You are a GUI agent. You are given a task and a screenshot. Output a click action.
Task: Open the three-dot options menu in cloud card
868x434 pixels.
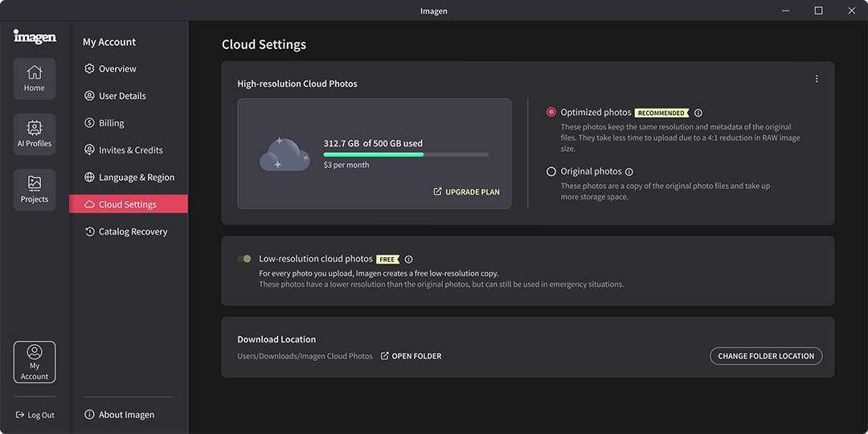coord(817,79)
